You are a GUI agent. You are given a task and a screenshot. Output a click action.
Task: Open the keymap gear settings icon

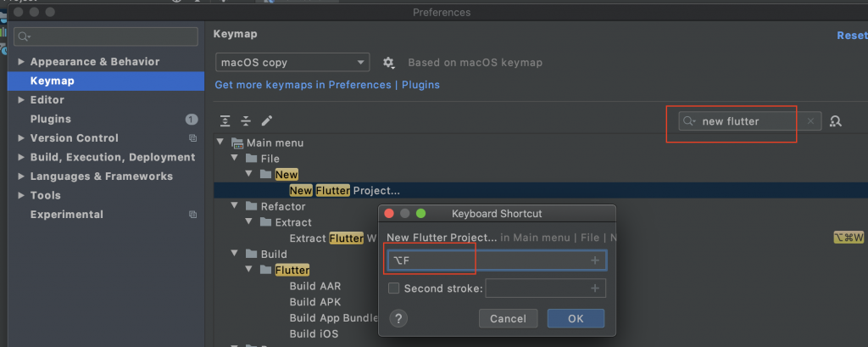(x=389, y=63)
